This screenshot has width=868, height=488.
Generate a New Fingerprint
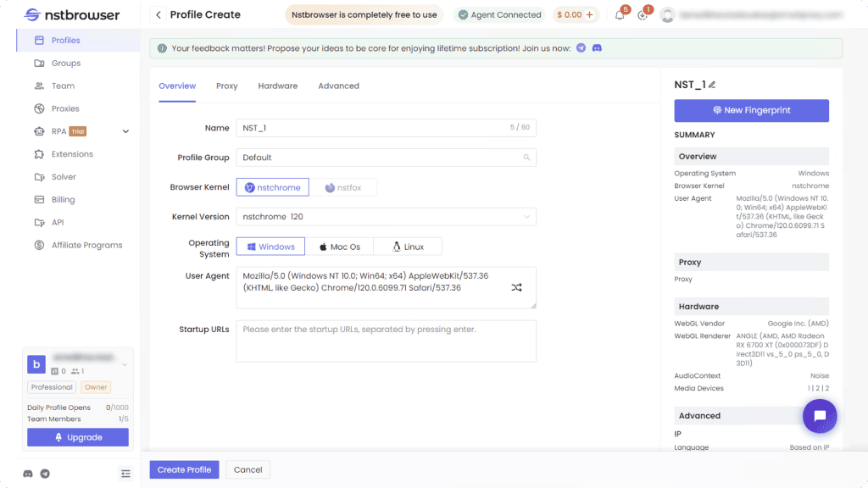point(751,110)
